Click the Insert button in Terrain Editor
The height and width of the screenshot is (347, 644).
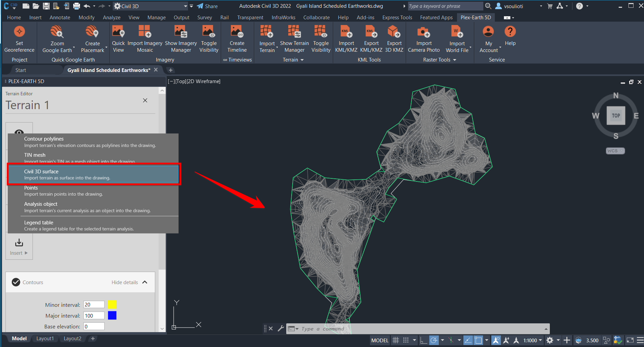tap(19, 247)
